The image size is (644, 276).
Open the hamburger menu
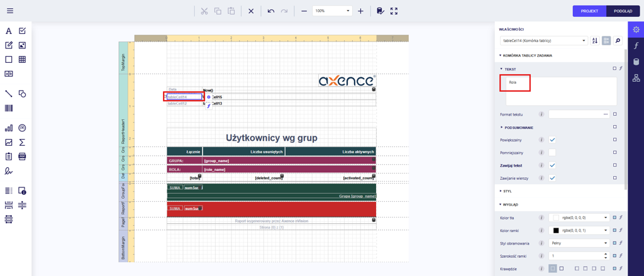[10, 11]
